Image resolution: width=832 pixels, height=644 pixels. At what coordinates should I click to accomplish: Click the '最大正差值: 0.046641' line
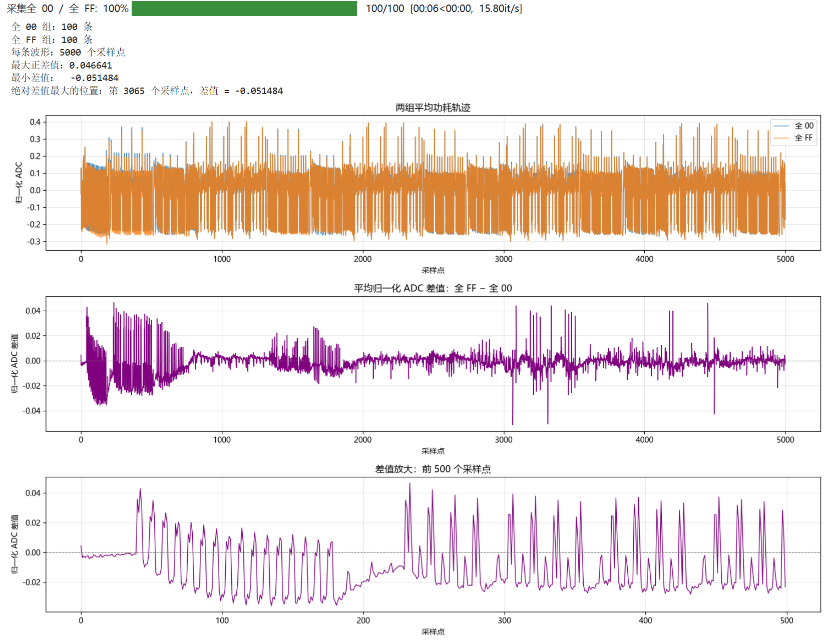tap(62, 65)
